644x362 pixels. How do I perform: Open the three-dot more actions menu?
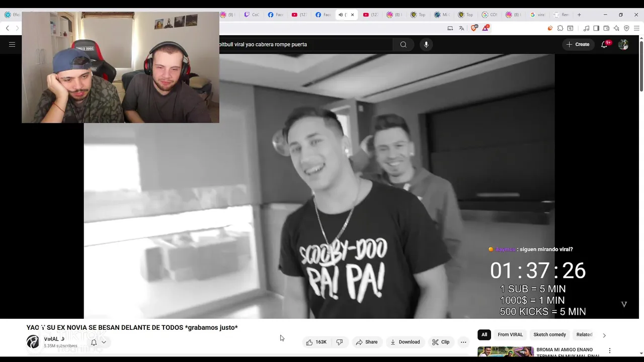coord(463,342)
